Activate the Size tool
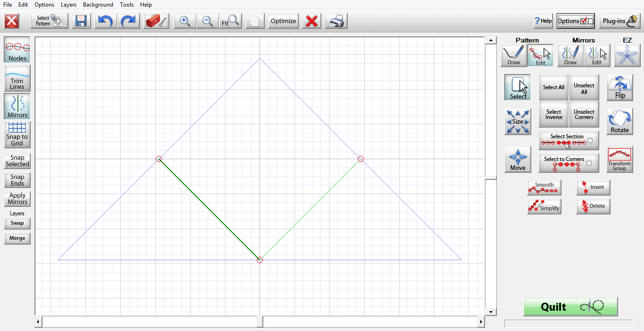The height and width of the screenshot is (331, 644). 518,121
